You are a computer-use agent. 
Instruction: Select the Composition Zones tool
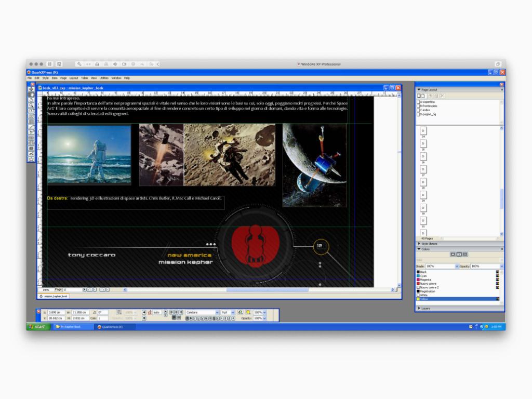click(x=31, y=149)
